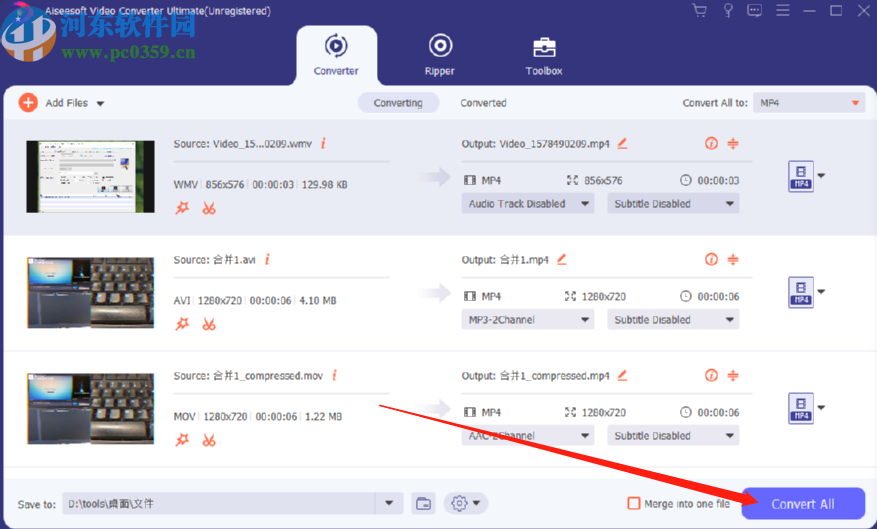
Task: Open Subtitle Disabled dropdown for 合并1.mp4
Action: (x=673, y=319)
